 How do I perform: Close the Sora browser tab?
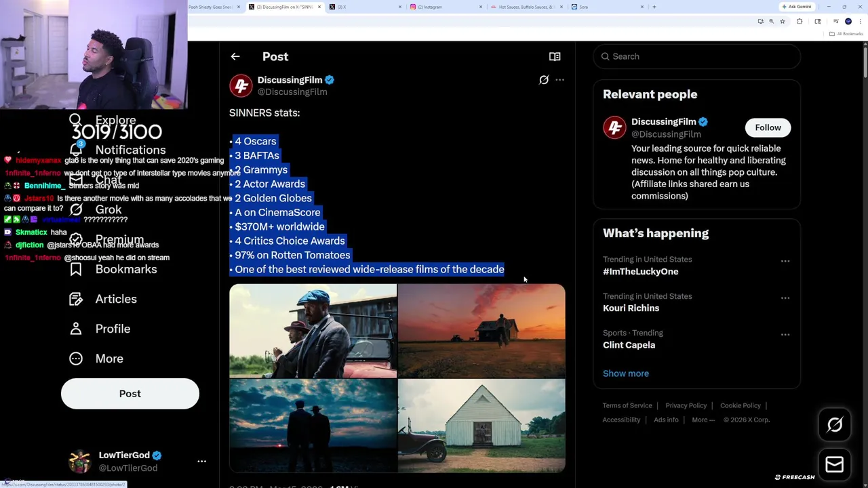coord(642,7)
